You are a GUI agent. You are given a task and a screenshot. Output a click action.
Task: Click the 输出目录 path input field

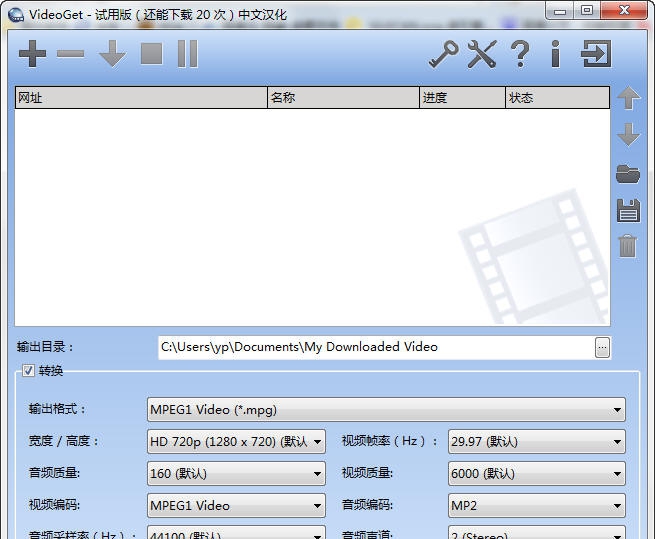coord(376,347)
